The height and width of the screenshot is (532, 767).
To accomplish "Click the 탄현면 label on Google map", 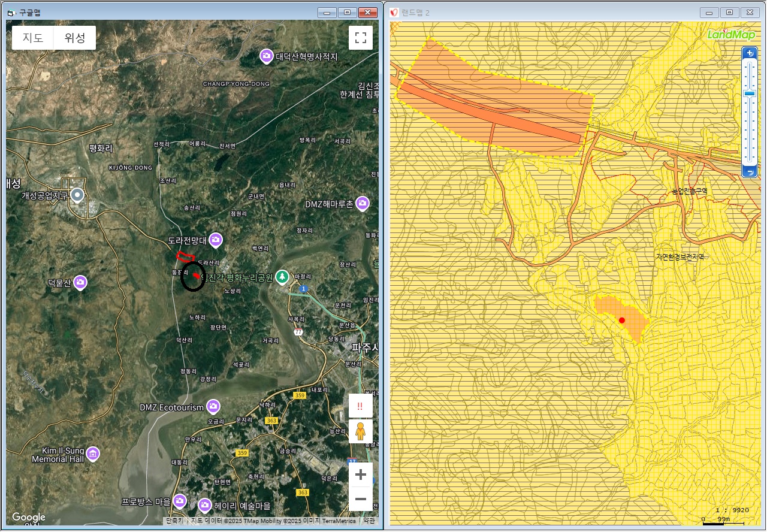I will [x=222, y=482].
